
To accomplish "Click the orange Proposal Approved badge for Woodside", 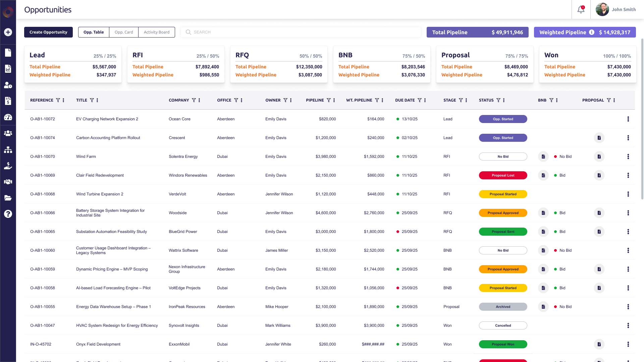I will click(x=503, y=213).
